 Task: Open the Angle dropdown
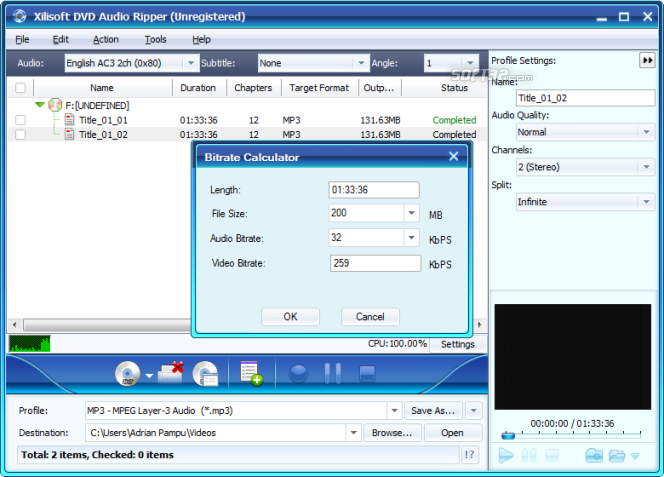(x=470, y=63)
